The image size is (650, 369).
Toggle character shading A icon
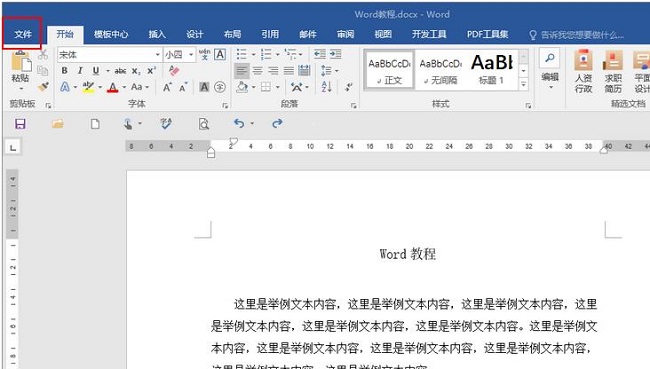pos(204,87)
